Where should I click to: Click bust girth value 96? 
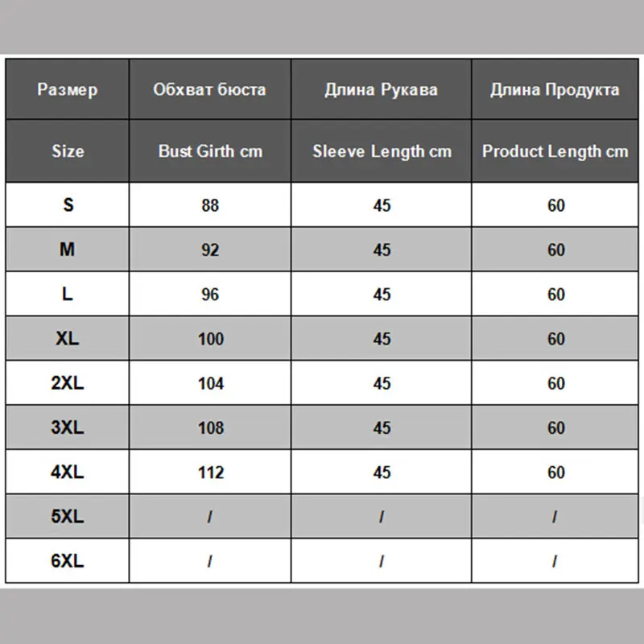coord(210,295)
